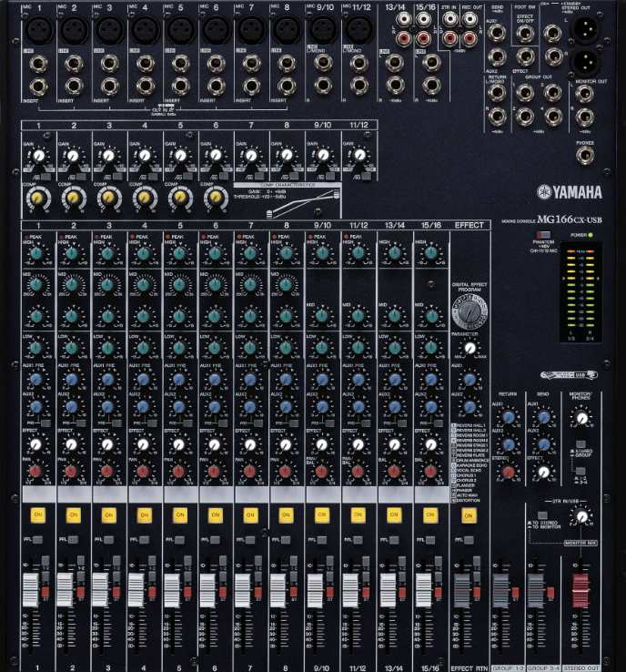Click the red RETURN STEREO knob
The width and height of the screenshot is (626, 672).
click(x=509, y=472)
